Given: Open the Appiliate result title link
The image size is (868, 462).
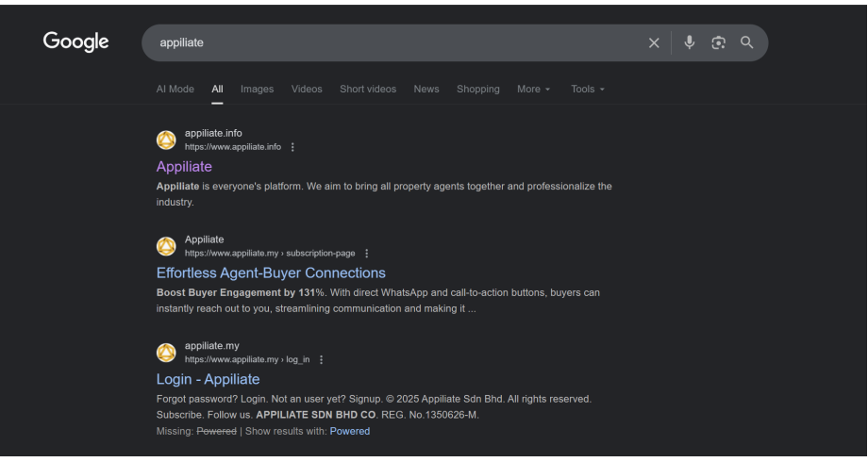Looking at the screenshot, I should click(x=184, y=167).
